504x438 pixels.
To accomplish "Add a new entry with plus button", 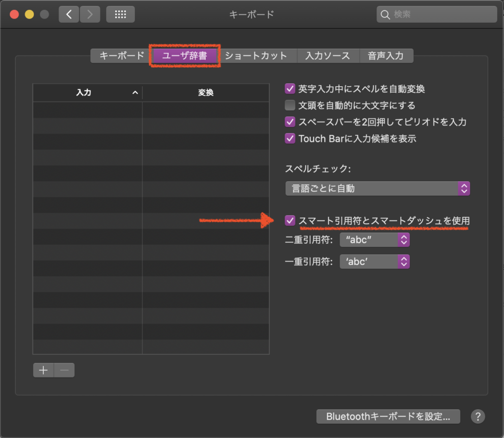I will pyautogui.click(x=43, y=370).
